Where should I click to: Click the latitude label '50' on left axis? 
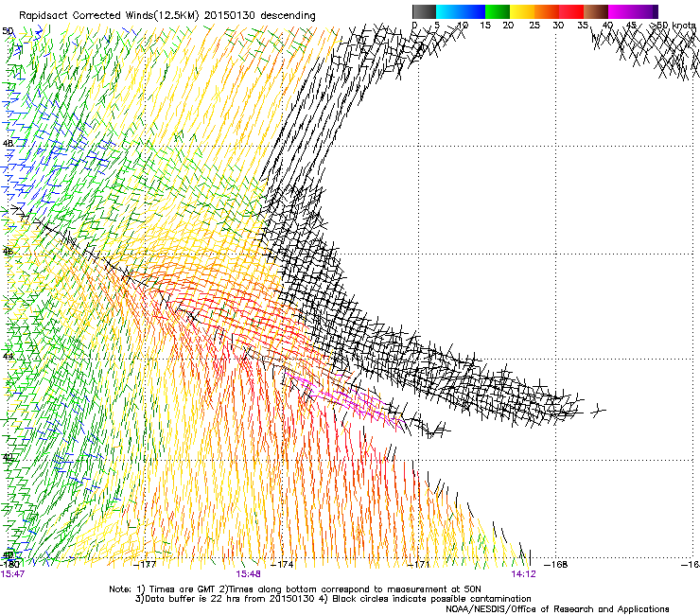click(8, 31)
